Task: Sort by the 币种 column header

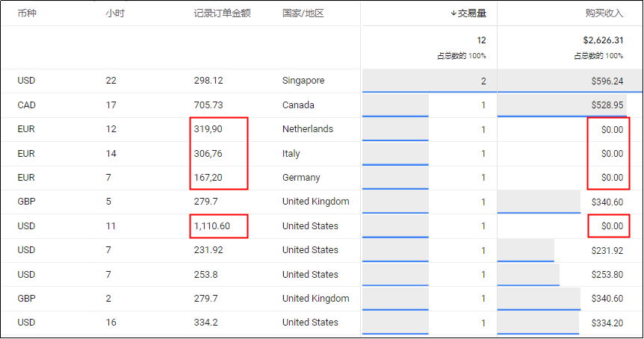Action: pos(27,13)
